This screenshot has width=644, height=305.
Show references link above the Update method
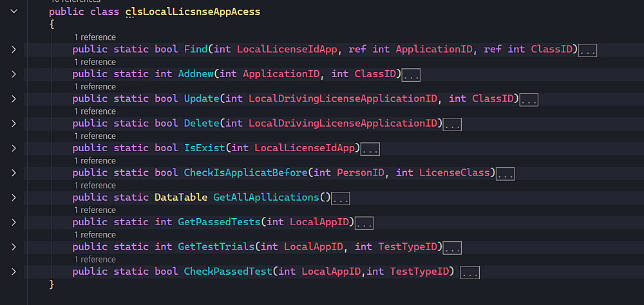point(95,87)
